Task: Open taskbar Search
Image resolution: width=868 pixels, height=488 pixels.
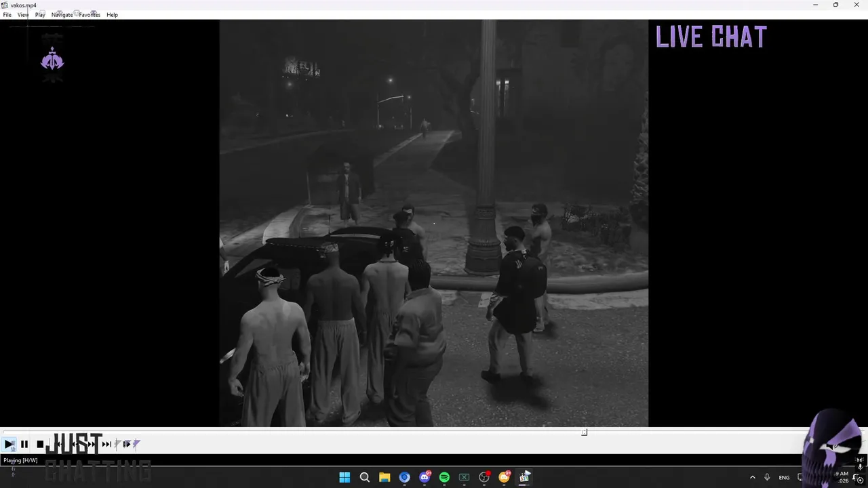Action: point(364,477)
